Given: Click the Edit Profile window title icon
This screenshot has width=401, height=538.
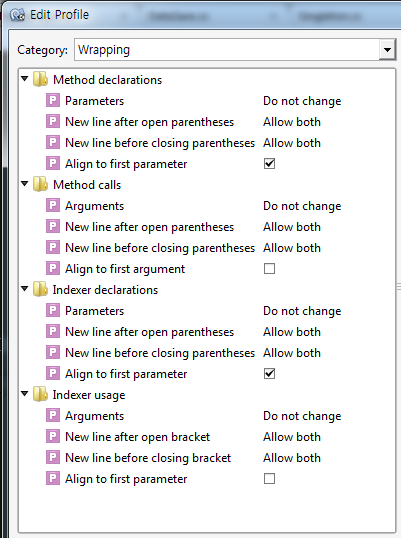Looking at the screenshot, I should 17,15.
